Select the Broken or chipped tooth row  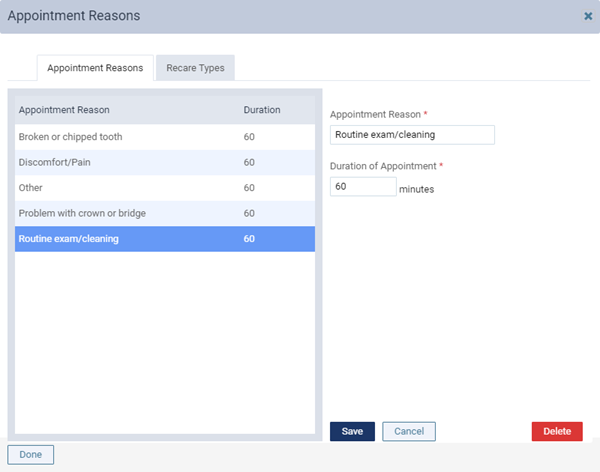click(165, 137)
